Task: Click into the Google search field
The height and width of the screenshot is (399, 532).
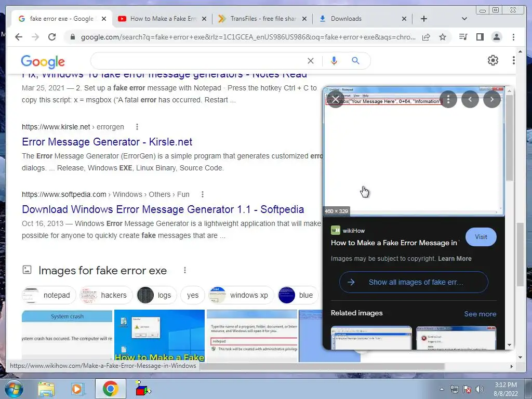Action: point(200,61)
